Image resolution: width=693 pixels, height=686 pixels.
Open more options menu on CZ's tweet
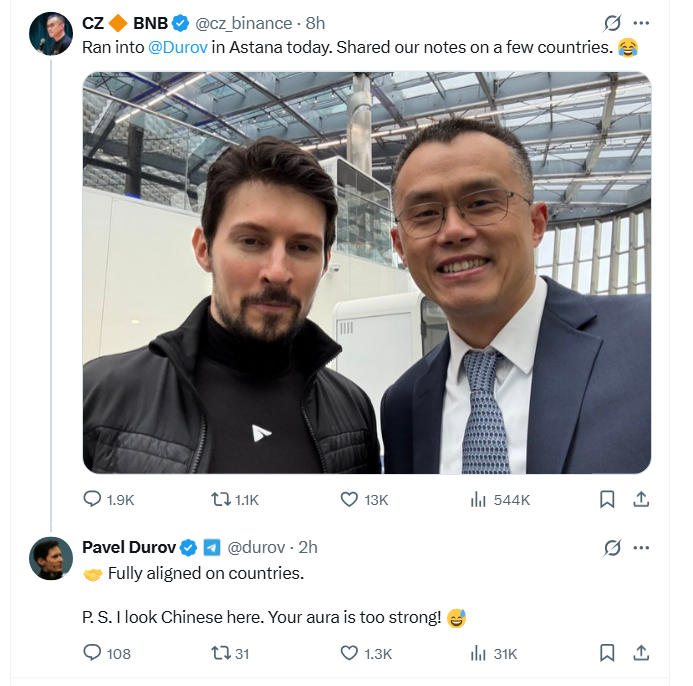click(642, 23)
